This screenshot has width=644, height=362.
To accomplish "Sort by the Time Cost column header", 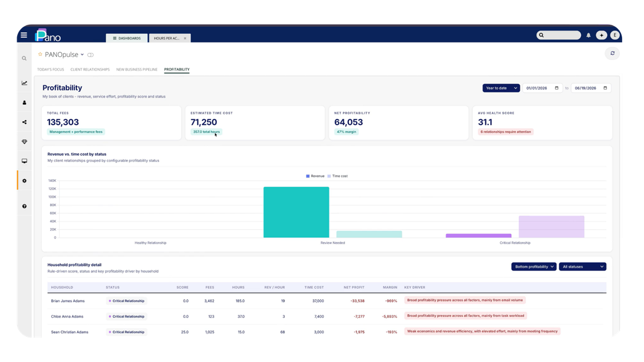I will tap(314, 287).
